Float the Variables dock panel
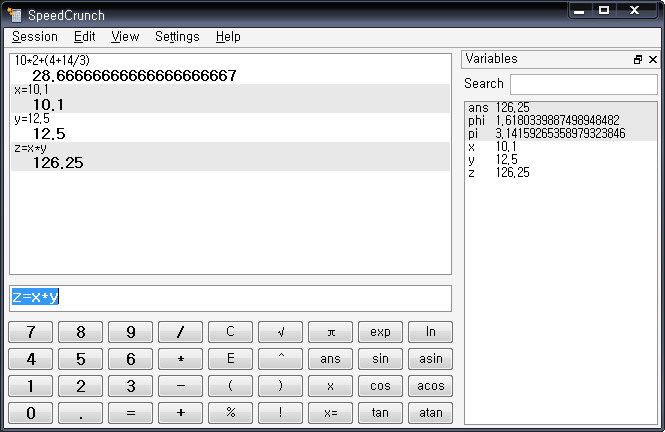The height and width of the screenshot is (432, 665). (x=637, y=60)
